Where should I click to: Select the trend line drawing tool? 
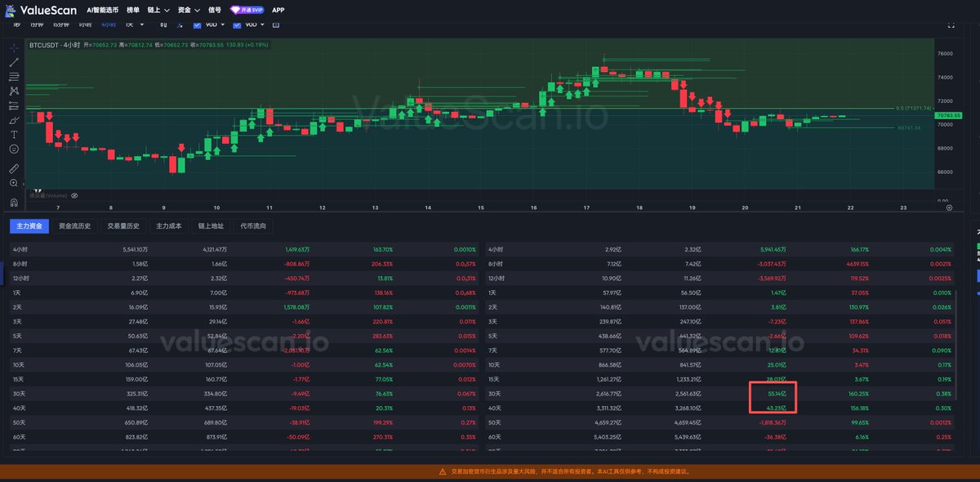(14, 62)
